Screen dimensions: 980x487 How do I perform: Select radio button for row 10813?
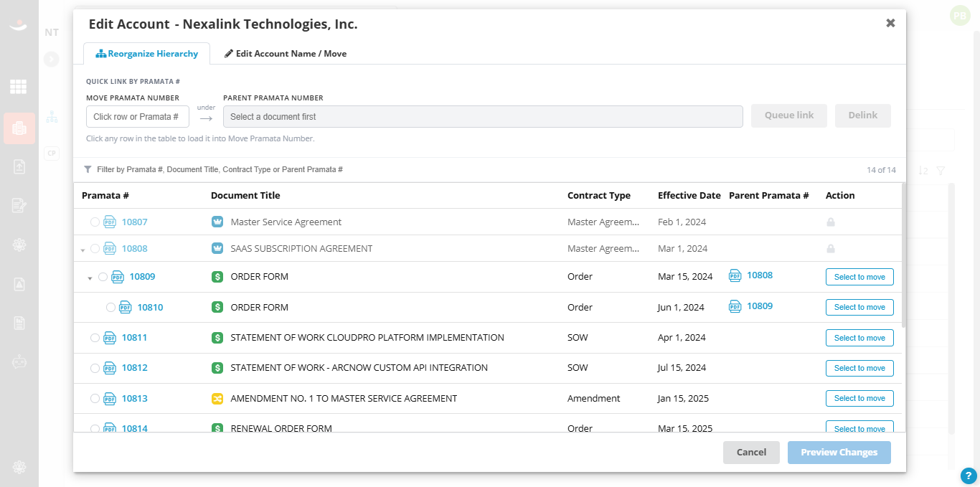point(95,399)
